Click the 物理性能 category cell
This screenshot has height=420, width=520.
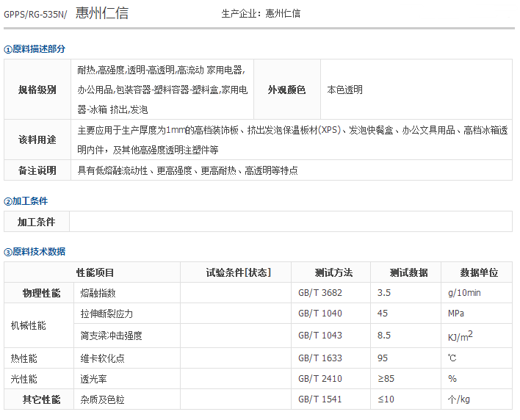(x=39, y=293)
